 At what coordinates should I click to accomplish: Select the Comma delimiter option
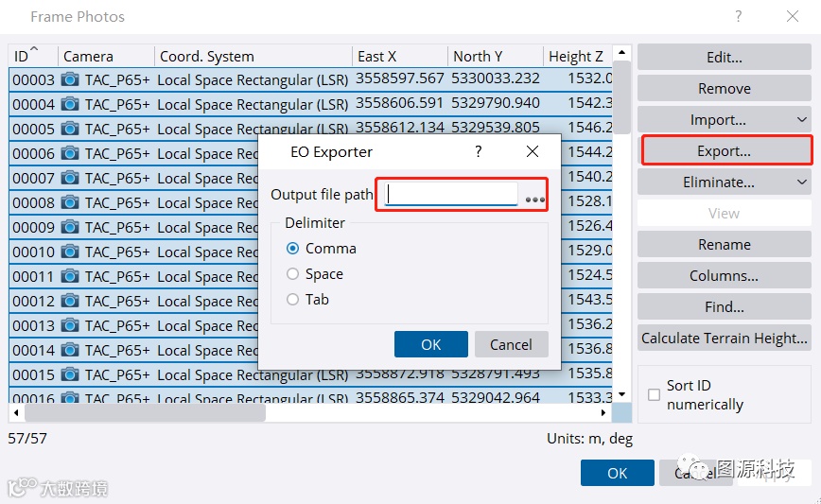[292, 249]
